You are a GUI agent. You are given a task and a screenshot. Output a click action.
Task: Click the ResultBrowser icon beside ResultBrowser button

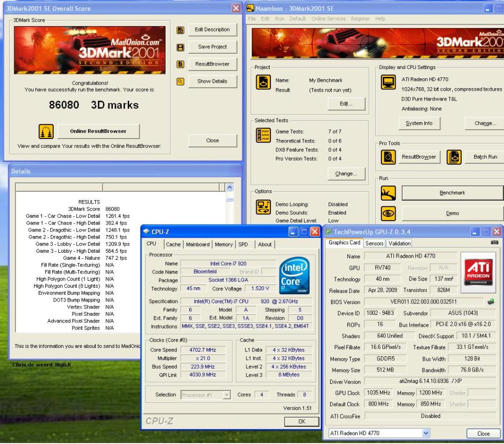click(x=180, y=64)
